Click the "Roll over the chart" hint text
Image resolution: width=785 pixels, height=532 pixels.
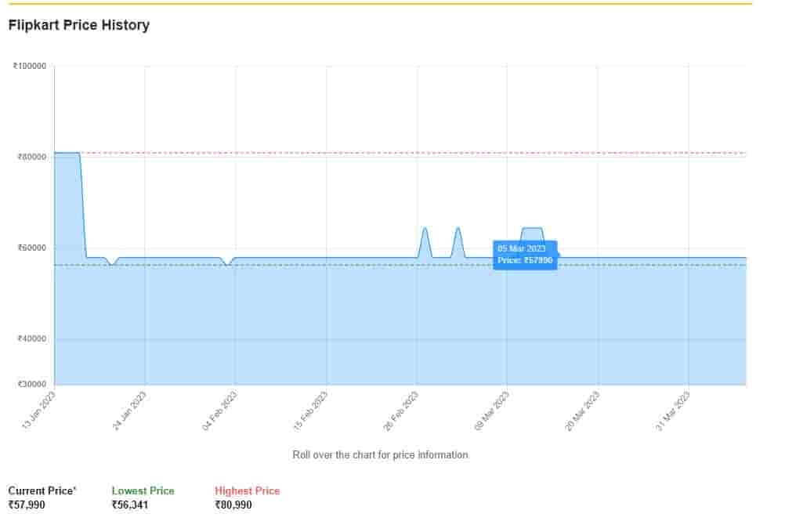point(380,455)
